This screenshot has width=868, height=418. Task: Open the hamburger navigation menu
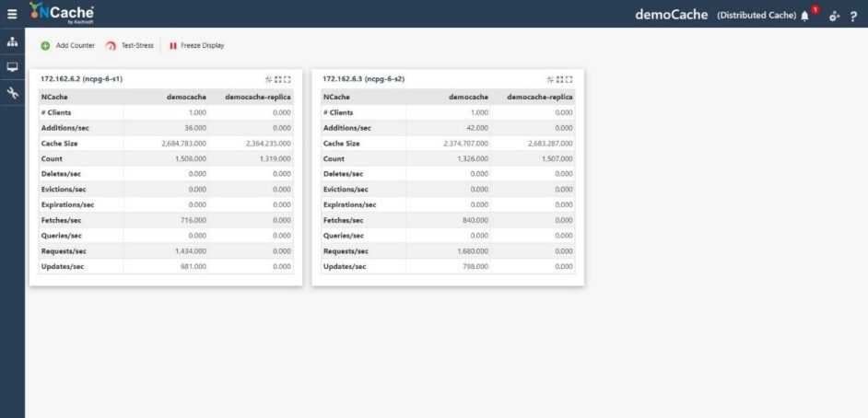point(12,14)
